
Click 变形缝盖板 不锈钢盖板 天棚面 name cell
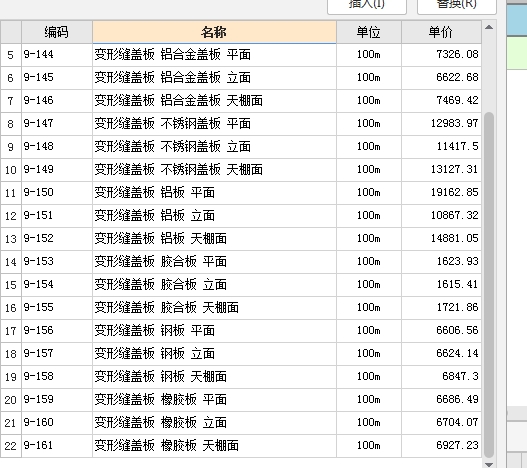tap(214, 170)
